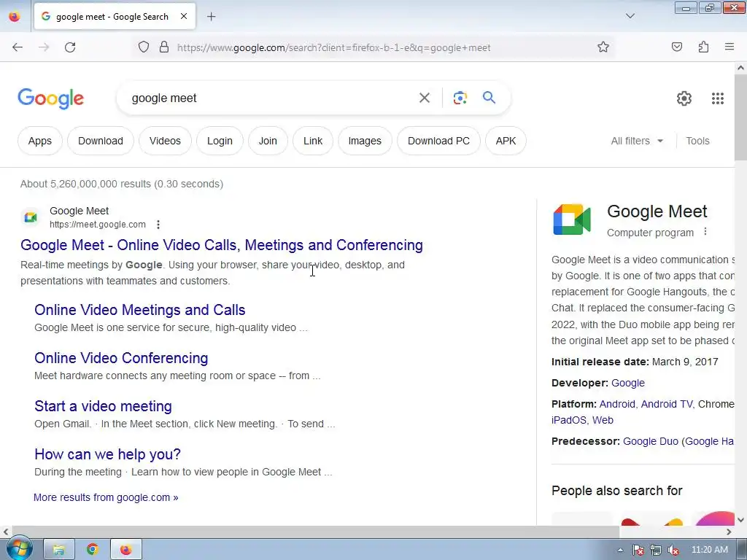Viewport: 747px width, 560px height.
Task: Open Action Center flag tray icon
Action: point(638,551)
